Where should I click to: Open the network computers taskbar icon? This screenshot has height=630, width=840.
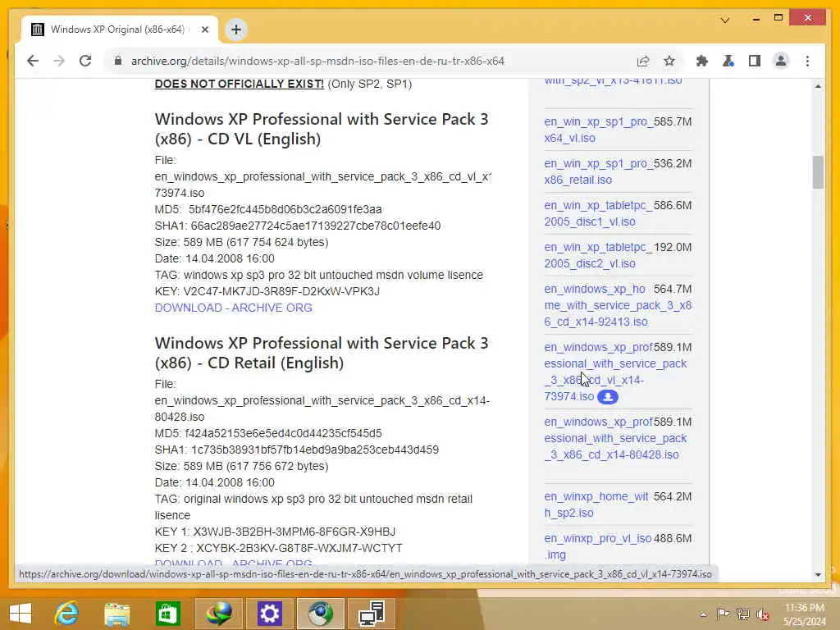[x=372, y=614]
